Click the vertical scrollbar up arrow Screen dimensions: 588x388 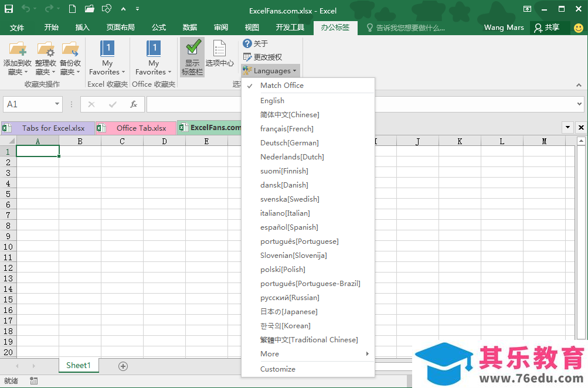point(581,141)
